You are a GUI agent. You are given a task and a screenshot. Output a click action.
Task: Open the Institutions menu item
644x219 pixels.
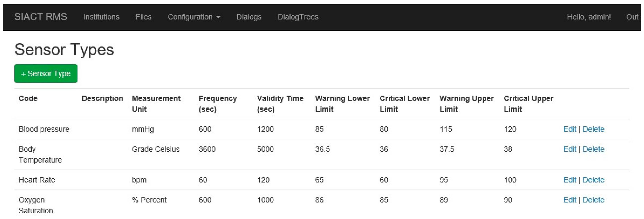pos(101,17)
